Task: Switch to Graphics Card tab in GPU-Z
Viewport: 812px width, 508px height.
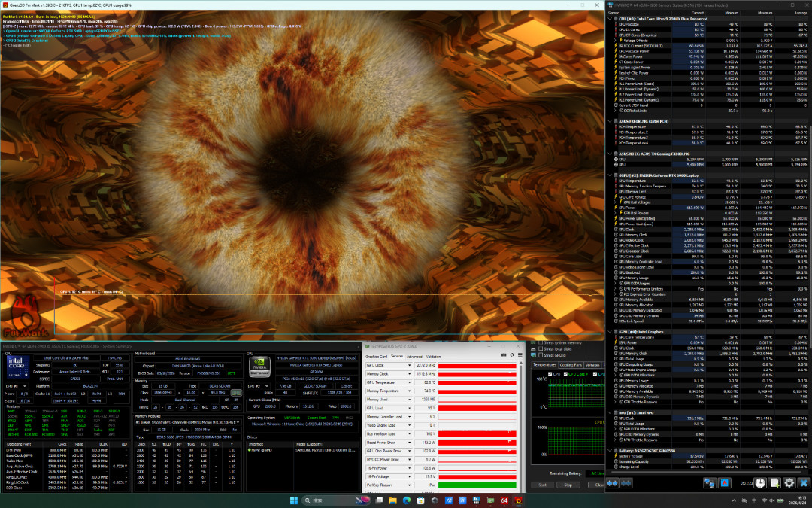Action: 377,357
